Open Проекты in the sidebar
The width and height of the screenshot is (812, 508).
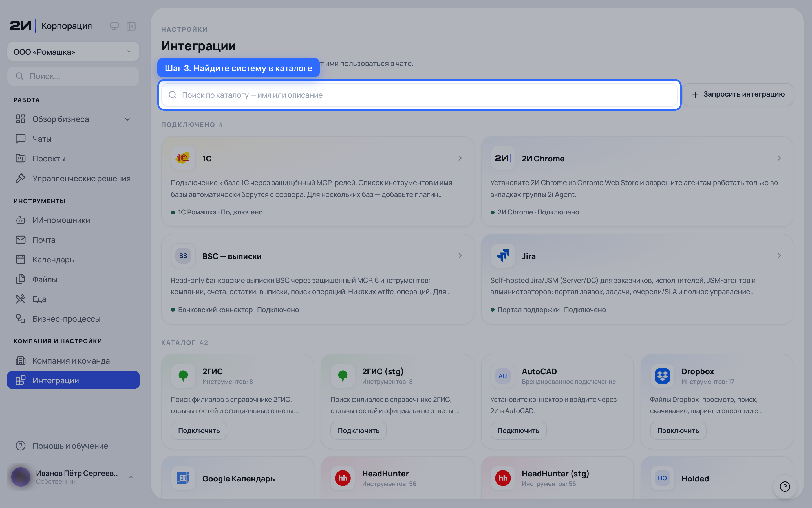[73, 159]
